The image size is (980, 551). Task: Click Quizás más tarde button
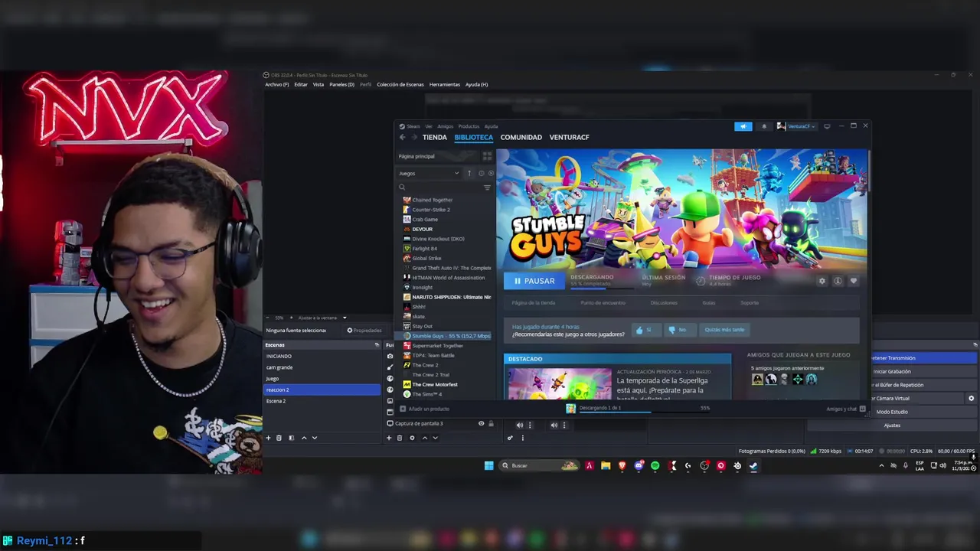point(724,330)
